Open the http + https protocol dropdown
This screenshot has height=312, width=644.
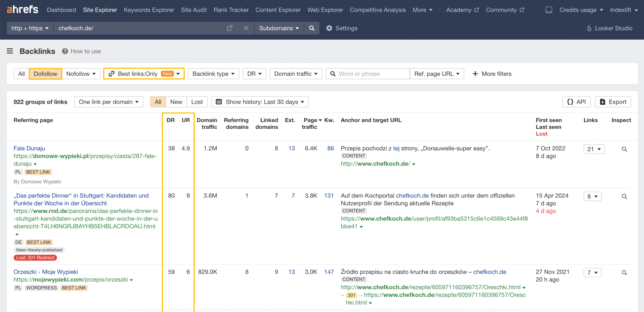click(30, 28)
